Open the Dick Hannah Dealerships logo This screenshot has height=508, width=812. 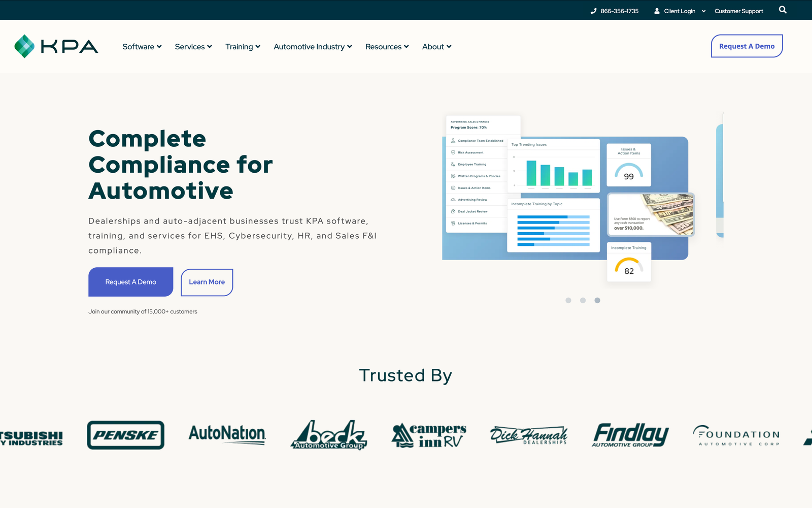529,435
